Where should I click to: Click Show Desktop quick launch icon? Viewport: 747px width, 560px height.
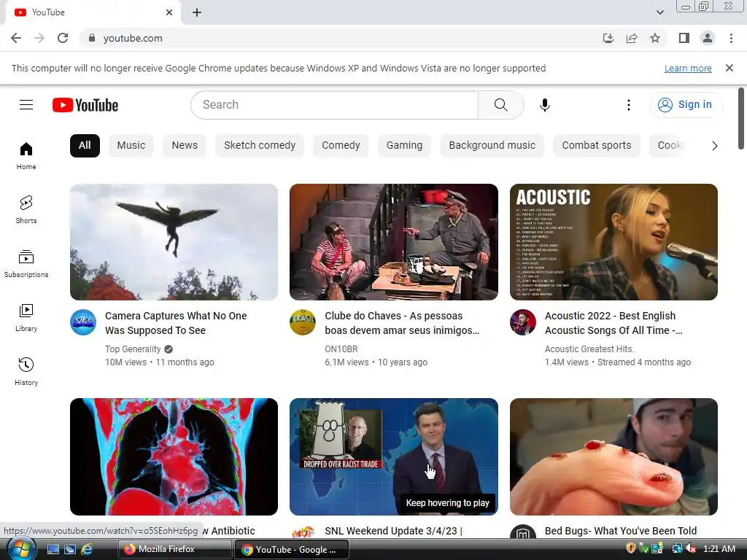tap(53, 549)
